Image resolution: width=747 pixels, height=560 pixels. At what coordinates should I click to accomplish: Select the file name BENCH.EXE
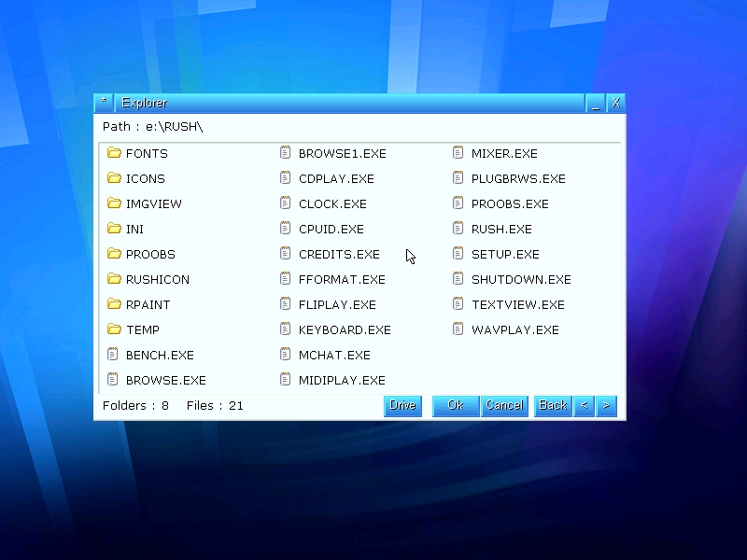click(160, 356)
